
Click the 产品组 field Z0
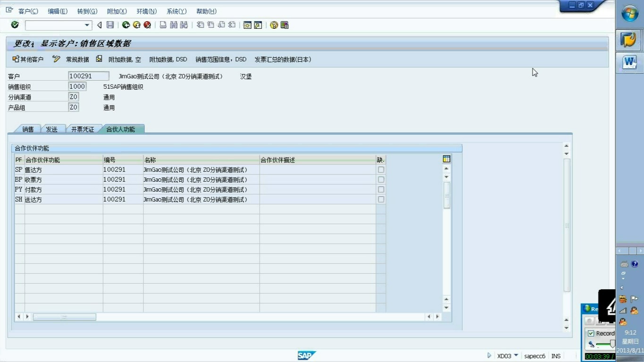74,107
